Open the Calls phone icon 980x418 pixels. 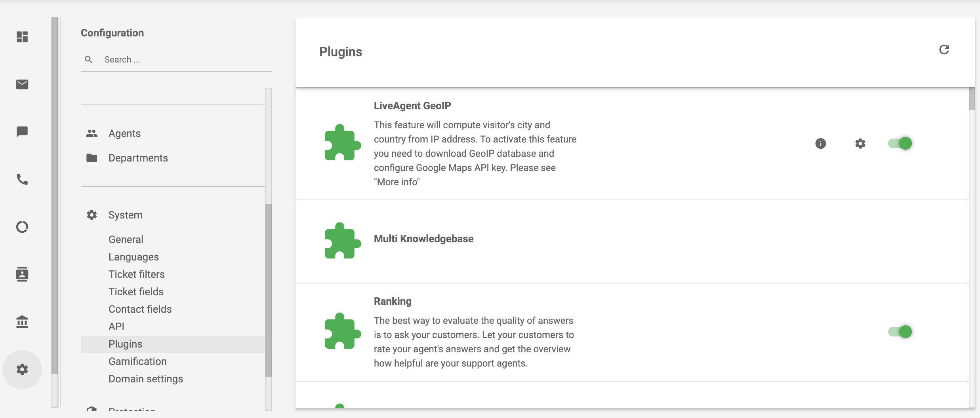click(x=22, y=179)
